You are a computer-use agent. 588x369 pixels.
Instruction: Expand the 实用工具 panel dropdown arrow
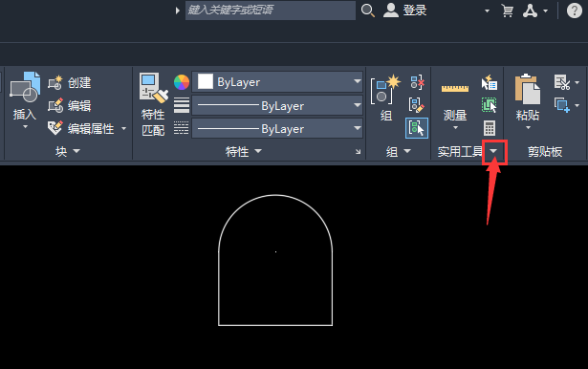click(494, 151)
